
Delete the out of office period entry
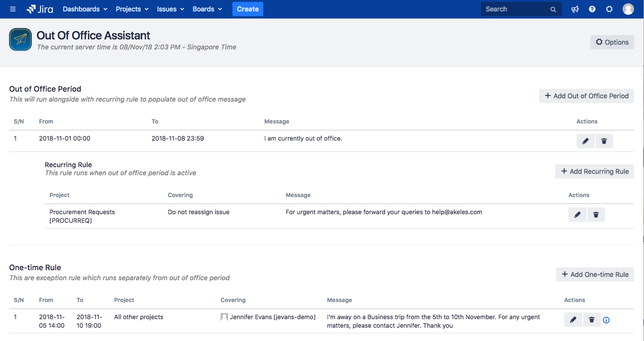[x=604, y=141]
